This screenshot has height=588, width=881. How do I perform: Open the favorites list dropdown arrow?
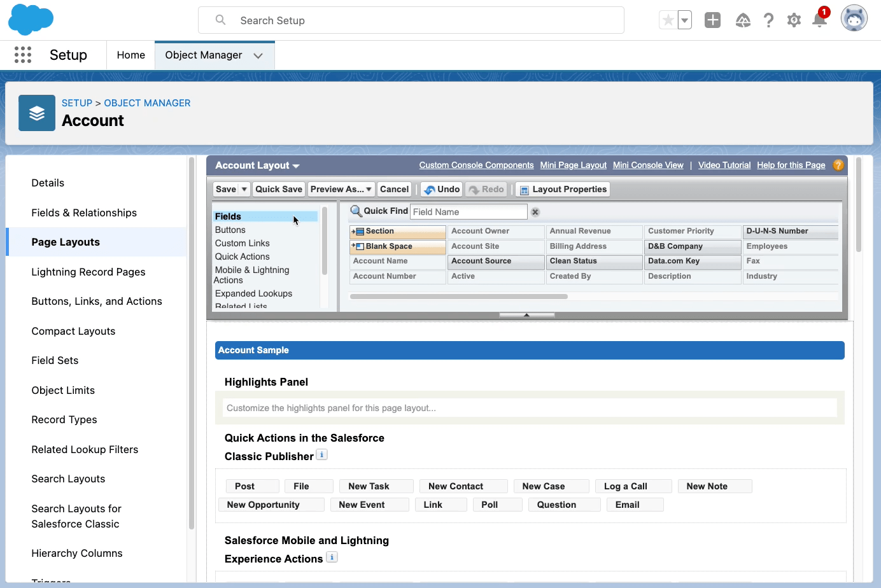tap(685, 20)
